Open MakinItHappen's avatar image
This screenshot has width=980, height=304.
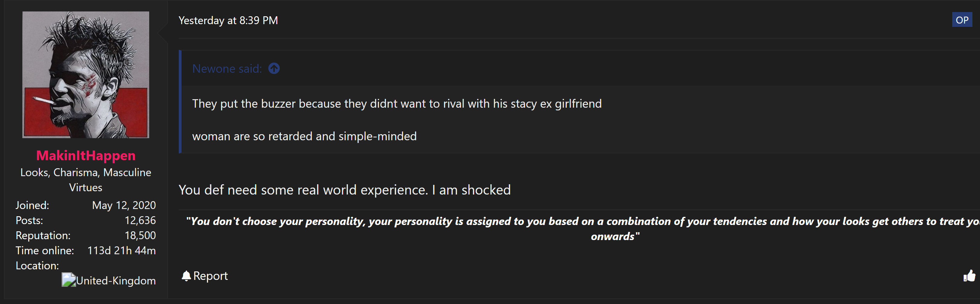click(x=85, y=74)
